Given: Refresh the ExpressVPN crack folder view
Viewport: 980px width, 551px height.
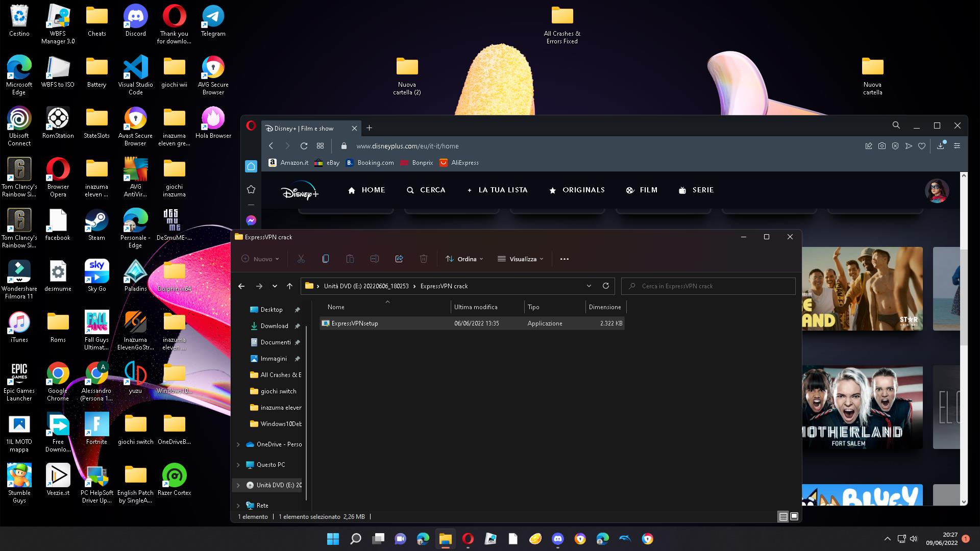Looking at the screenshot, I should [x=606, y=286].
